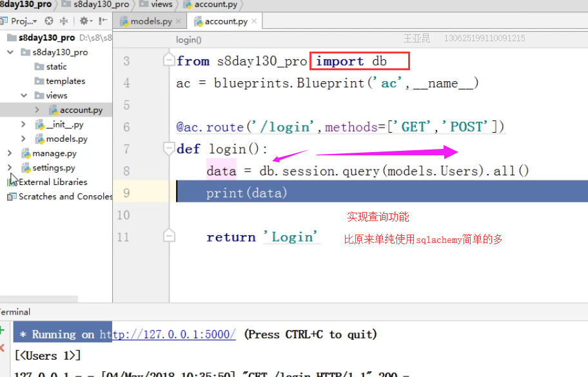Click the views breadcrumb in navigation bar
The height and width of the screenshot is (377, 588).
(156, 5)
